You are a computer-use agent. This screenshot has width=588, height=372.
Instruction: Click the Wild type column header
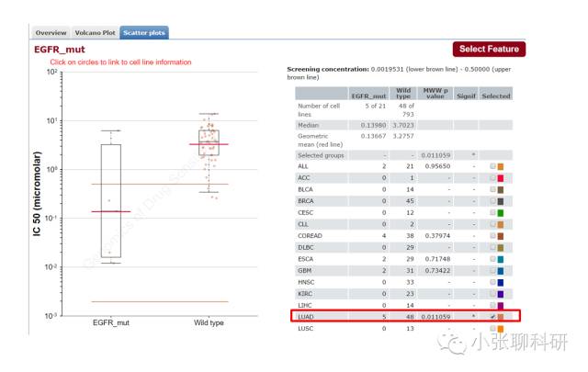pyautogui.click(x=403, y=94)
